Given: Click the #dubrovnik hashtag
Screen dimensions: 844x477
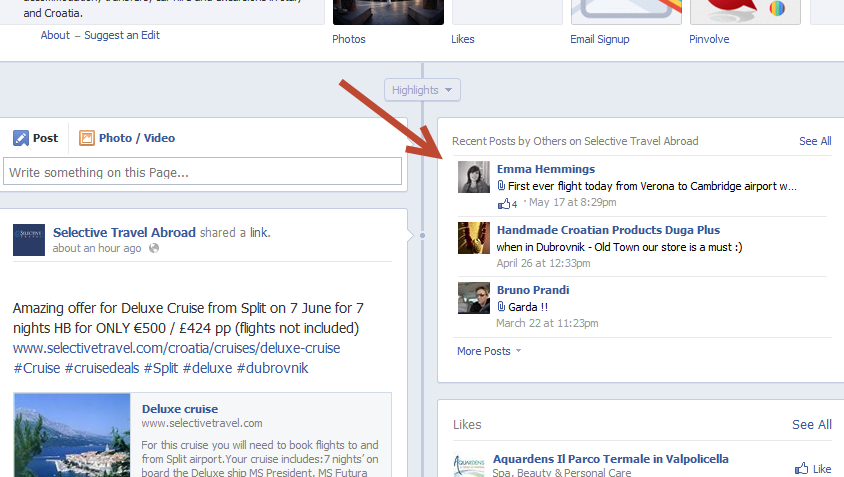Looking at the screenshot, I should click(x=272, y=368).
